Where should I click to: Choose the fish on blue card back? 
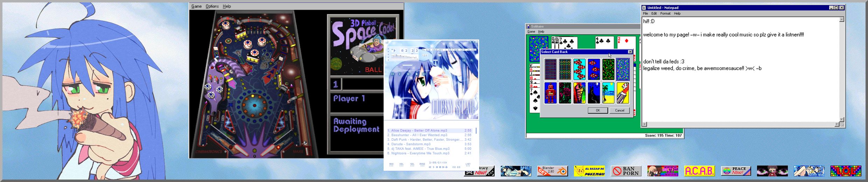594,69
